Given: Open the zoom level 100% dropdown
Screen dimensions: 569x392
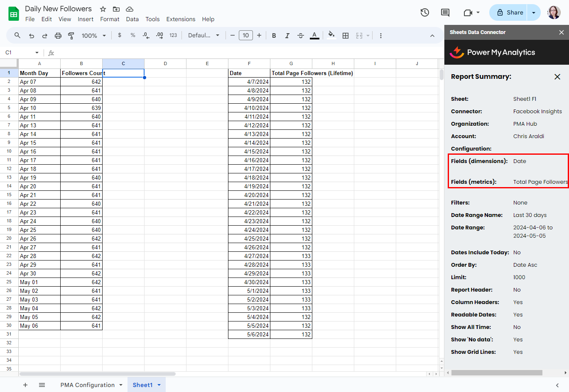Looking at the screenshot, I should (94, 36).
